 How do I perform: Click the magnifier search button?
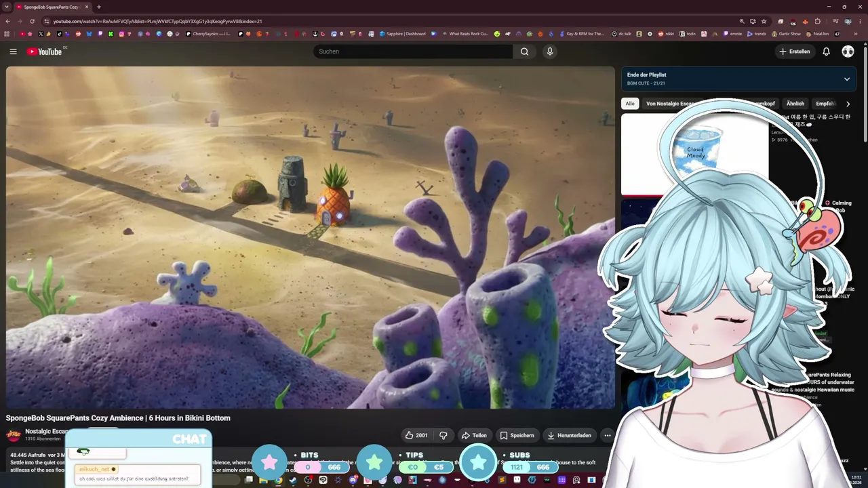(524, 52)
